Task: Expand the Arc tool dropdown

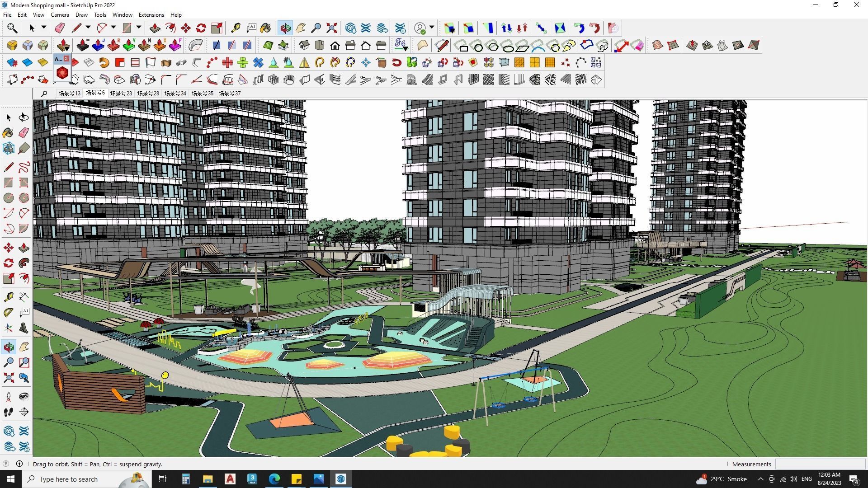Action: click(113, 27)
